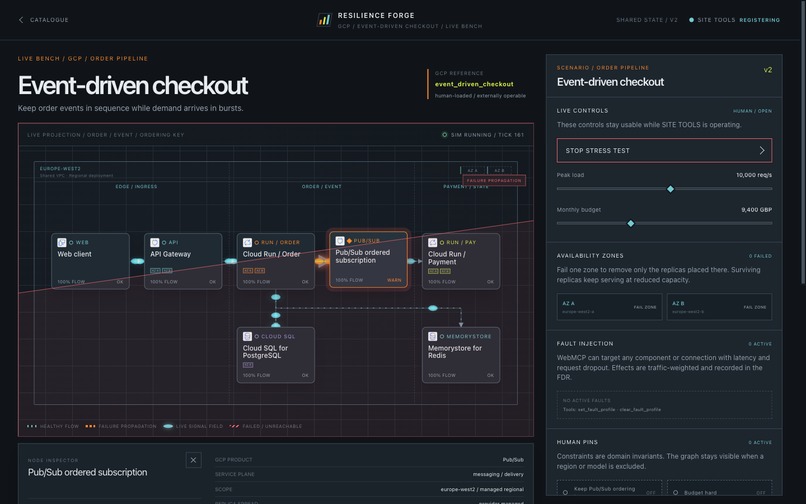
Task: Select the Web client node
Action: pyautogui.click(x=90, y=261)
